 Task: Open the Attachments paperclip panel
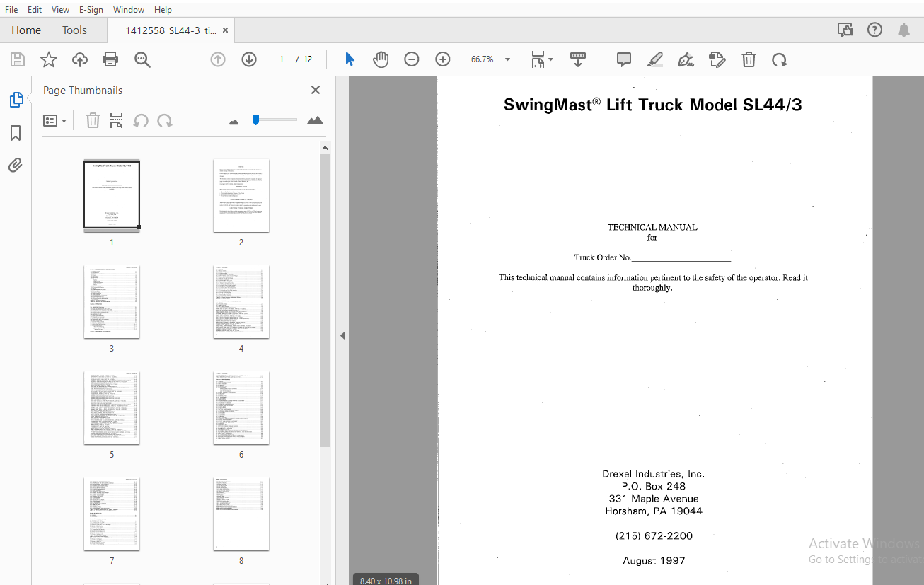[16, 166]
